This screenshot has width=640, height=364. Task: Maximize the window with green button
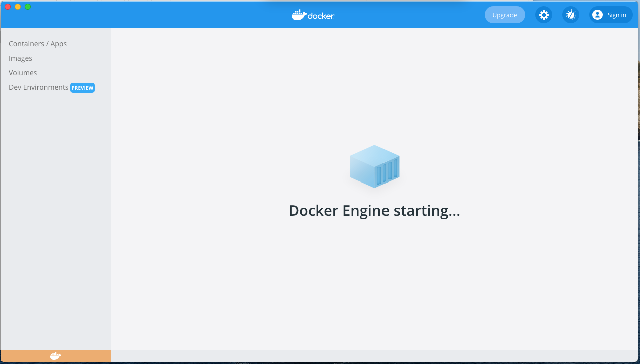click(28, 7)
